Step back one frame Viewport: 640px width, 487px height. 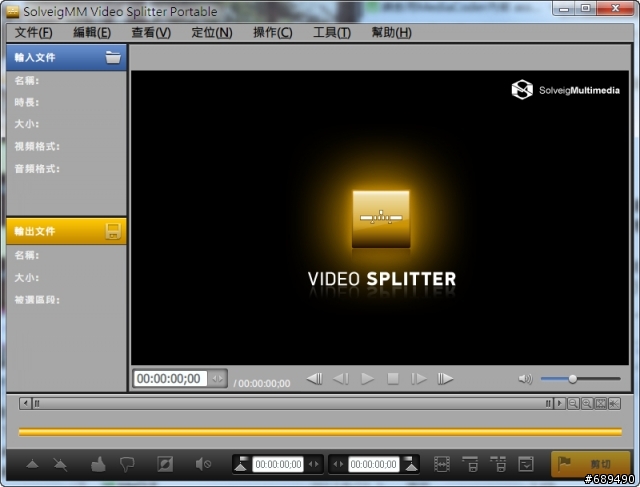click(x=341, y=379)
